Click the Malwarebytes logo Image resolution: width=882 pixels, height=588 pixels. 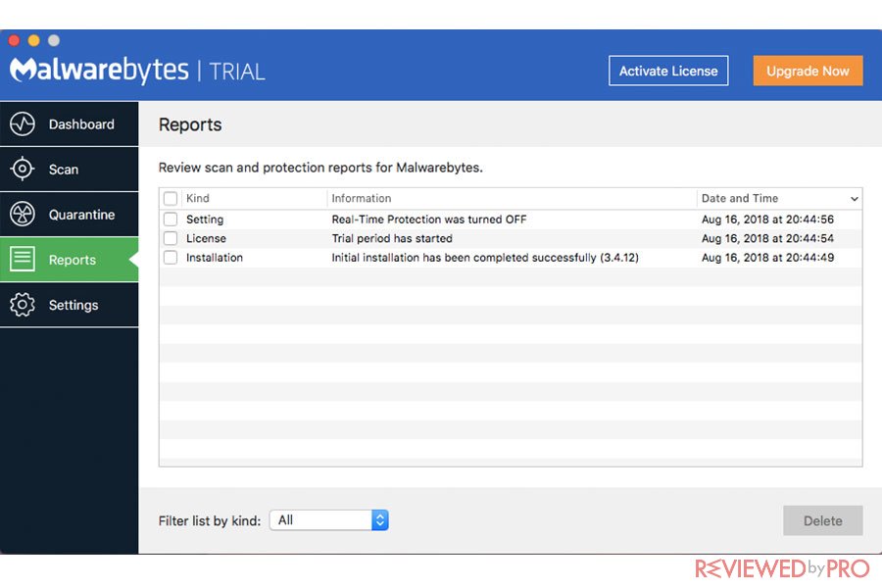click(99, 71)
